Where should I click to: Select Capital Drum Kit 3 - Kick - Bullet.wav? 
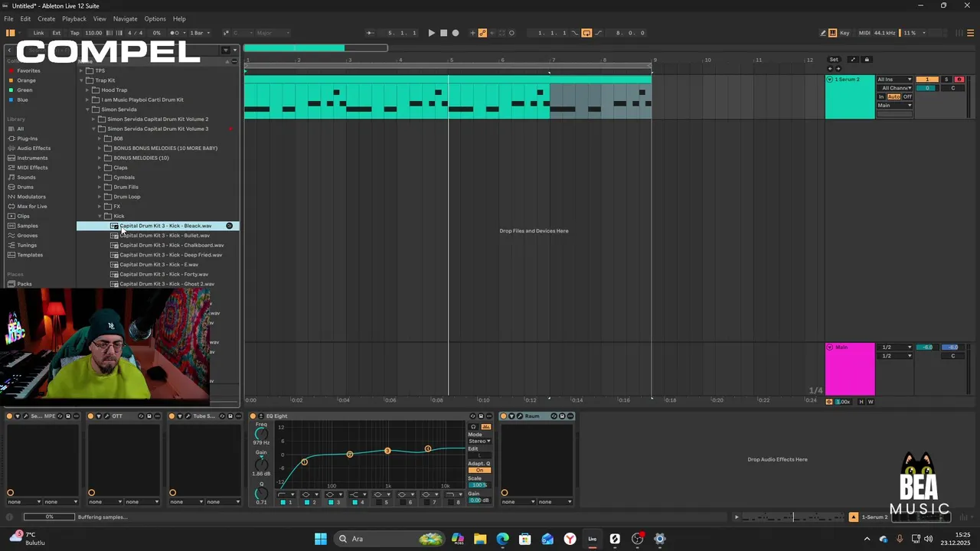[165, 236]
